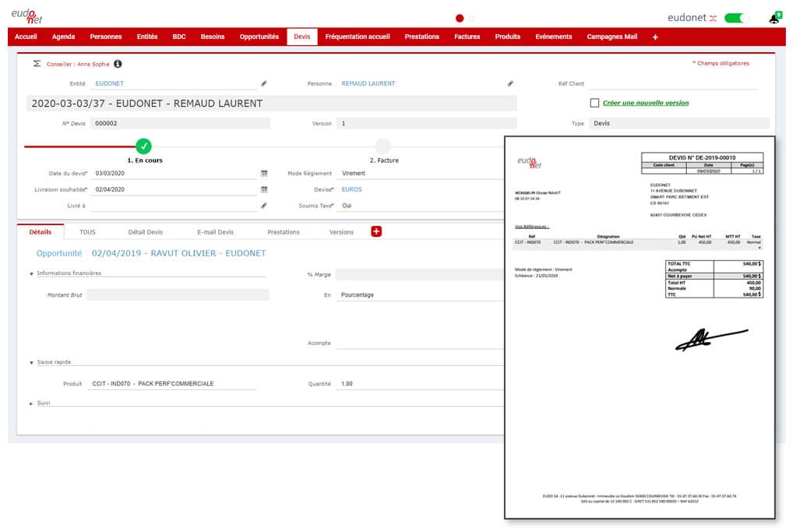Open the Pourcentage unit dropdown
Image resolution: width=796 pixels, height=532 pixels.
tap(421, 295)
